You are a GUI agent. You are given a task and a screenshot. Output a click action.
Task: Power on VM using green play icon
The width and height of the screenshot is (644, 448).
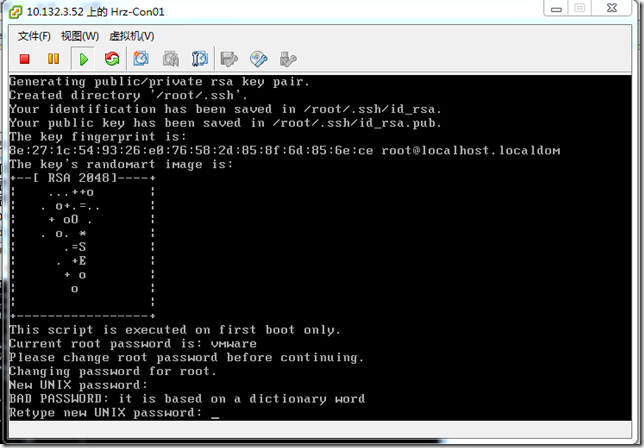(x=83, y=59)
